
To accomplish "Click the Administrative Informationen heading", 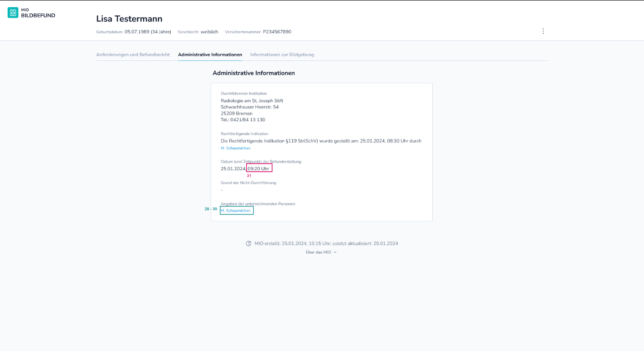I will click(x=254, y=73).
